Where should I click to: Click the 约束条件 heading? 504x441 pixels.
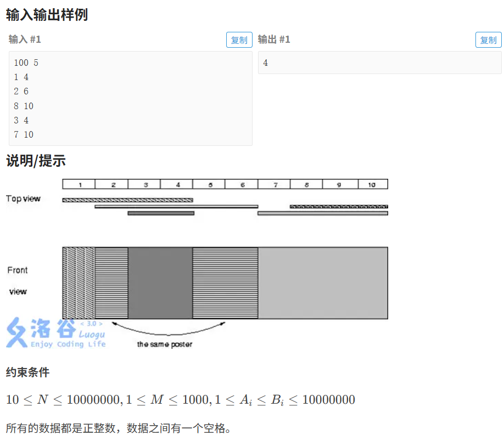(x=27, y=372)
